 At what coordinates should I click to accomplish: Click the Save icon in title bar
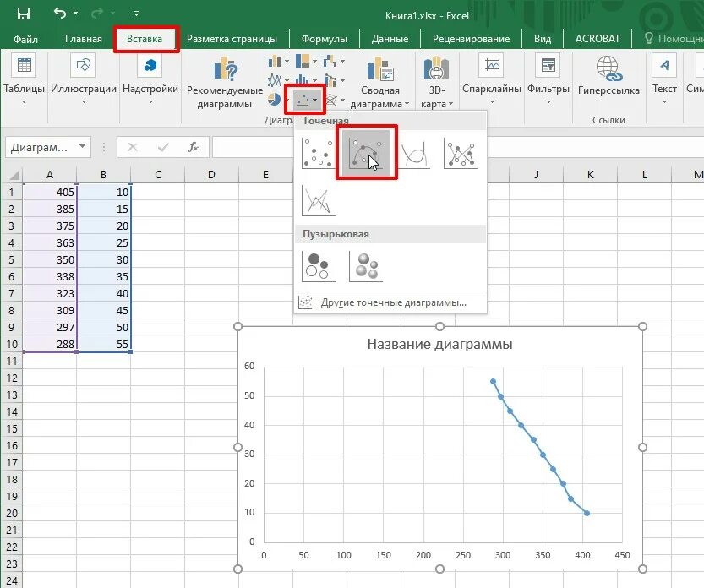pyautogui.click(x=24, y=14)
